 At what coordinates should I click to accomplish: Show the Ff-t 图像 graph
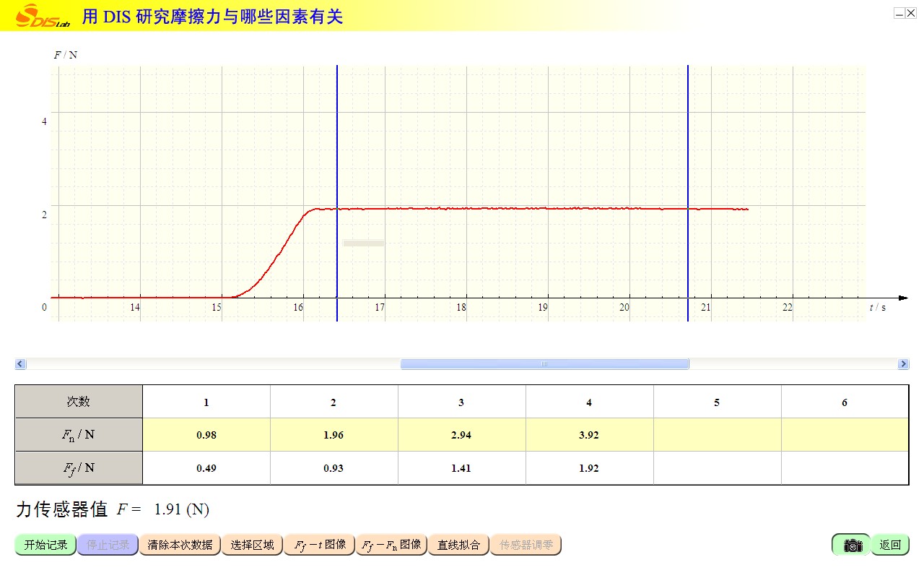tap(319, 545)
